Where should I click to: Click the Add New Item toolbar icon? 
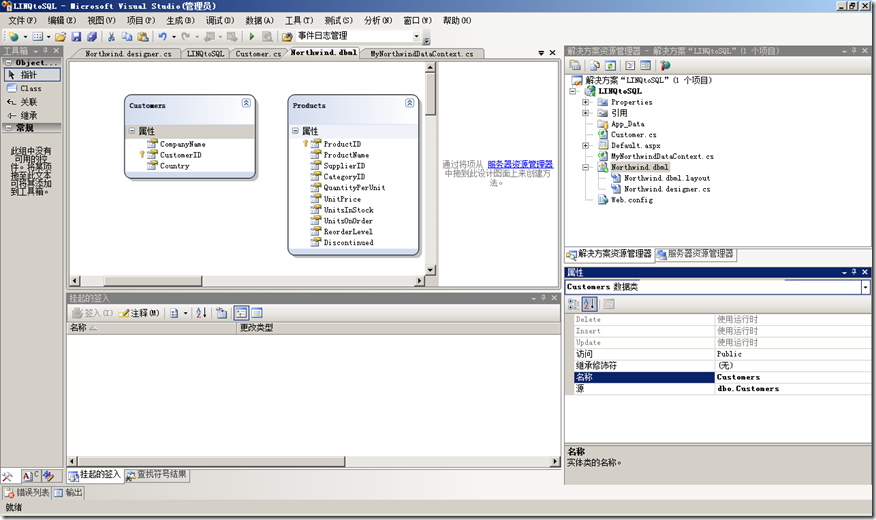[x=37, y=37]
